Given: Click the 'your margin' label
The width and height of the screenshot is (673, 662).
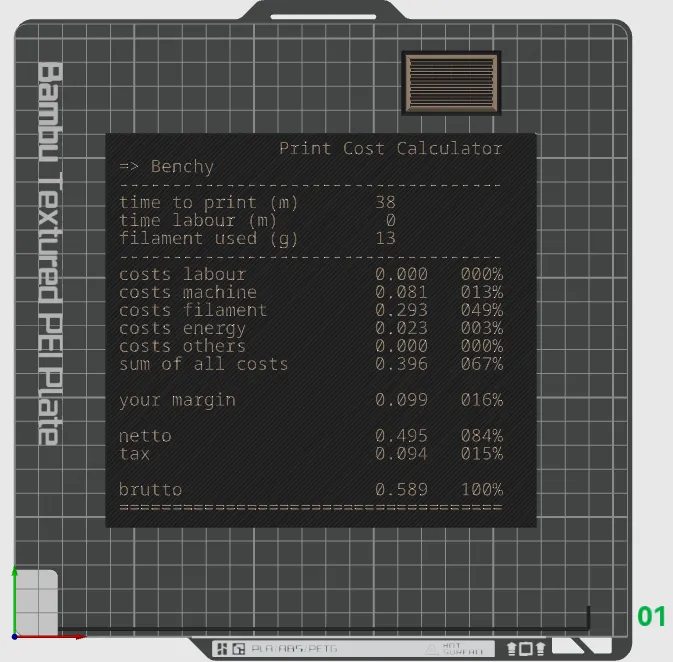Looking at the screenshot, I should pos(177,401).
